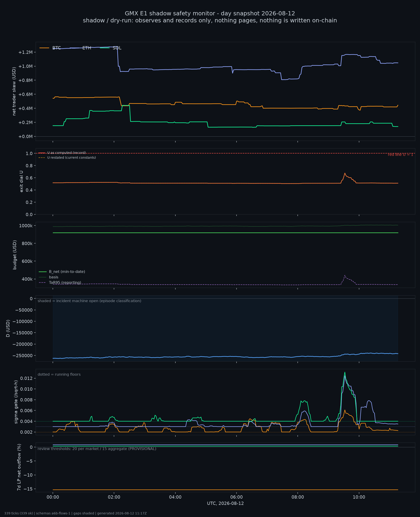Viewport: 420px width, 517px height.
Task: Click the −10 outflow tick label
Action: point(28,475)
